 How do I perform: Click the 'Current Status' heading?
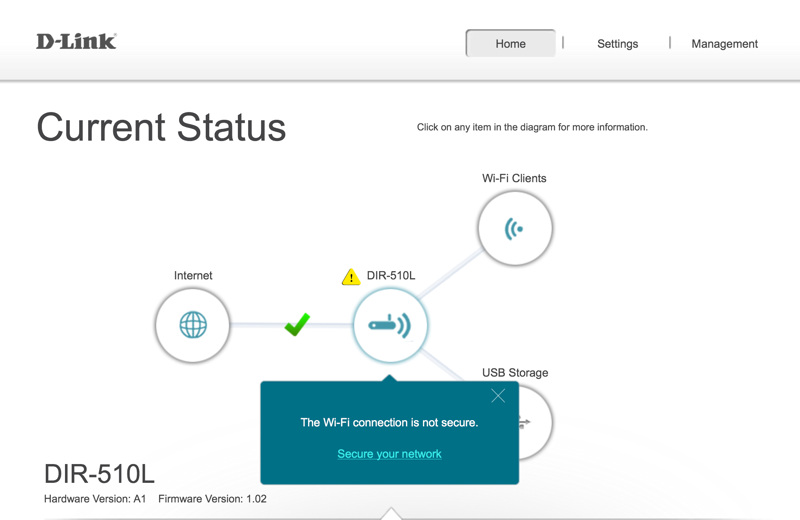point(161,127)
